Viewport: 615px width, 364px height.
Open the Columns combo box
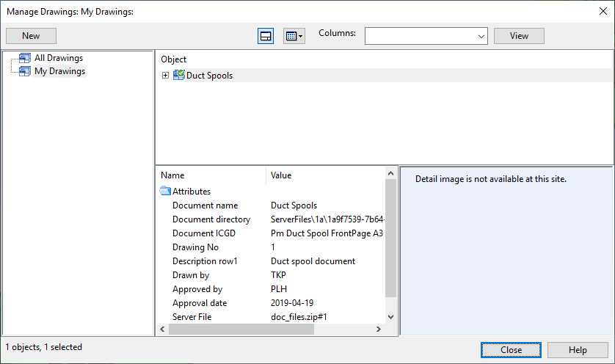(x=426, y=36)
